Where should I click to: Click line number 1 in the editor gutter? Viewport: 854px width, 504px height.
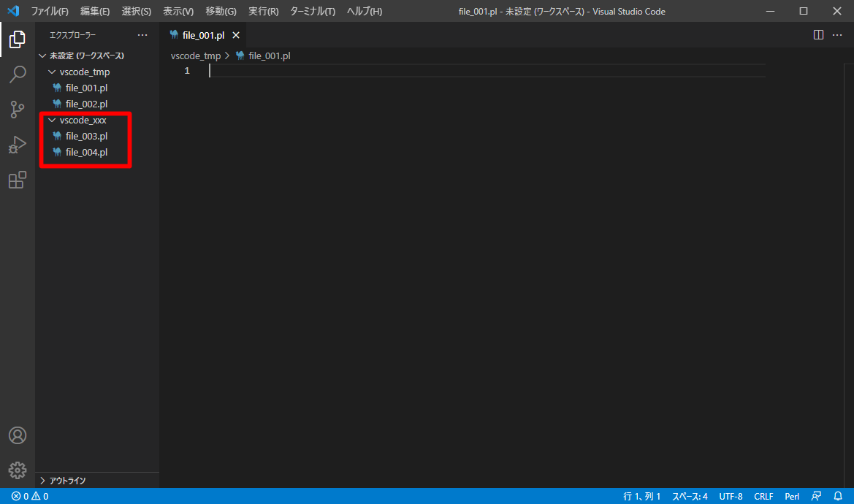pyautogui.click(x=187, y=71)
